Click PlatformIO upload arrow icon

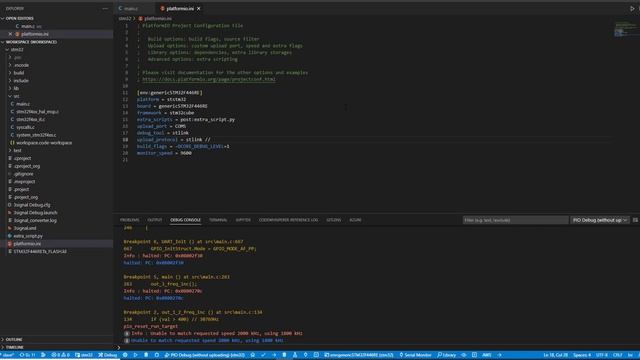274,355
